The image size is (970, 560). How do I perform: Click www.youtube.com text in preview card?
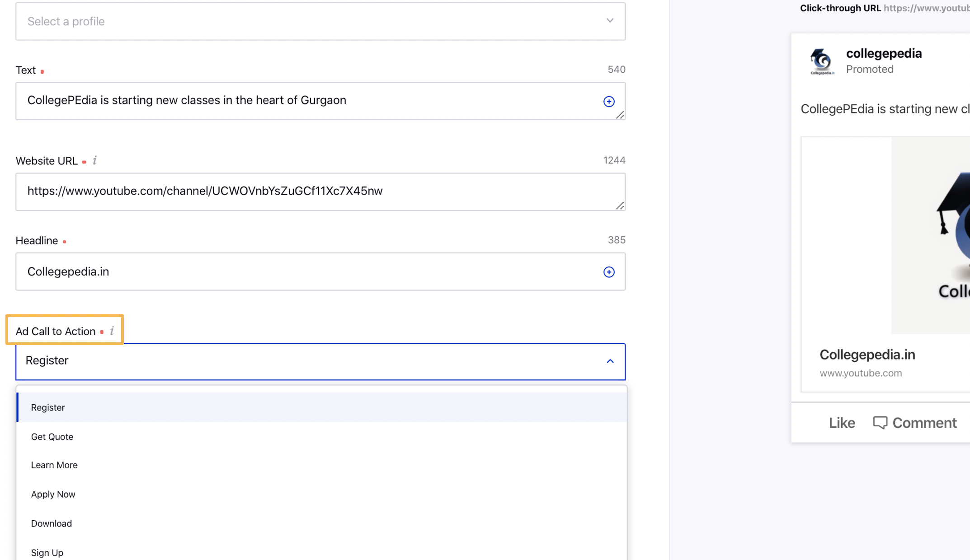pos(861,373)
